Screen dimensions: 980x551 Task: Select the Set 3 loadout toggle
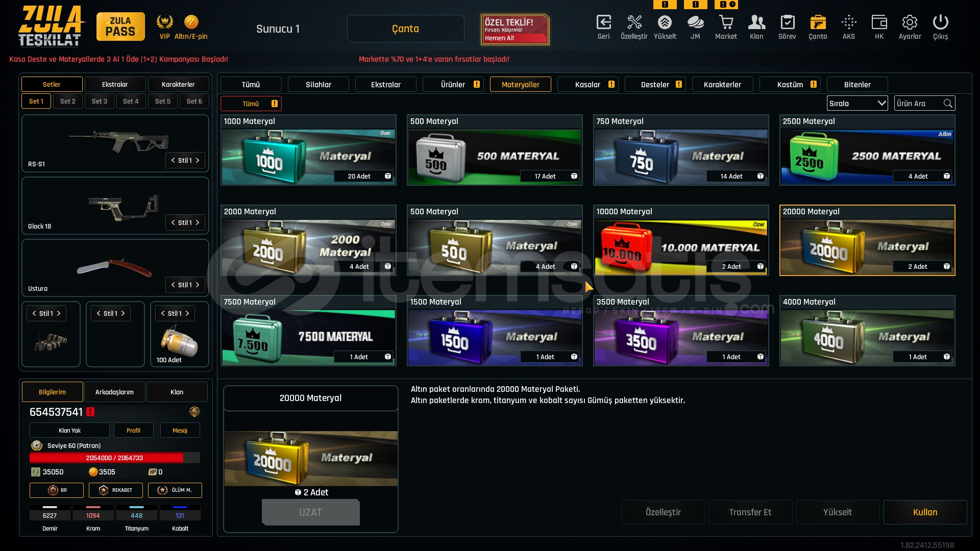100,101
